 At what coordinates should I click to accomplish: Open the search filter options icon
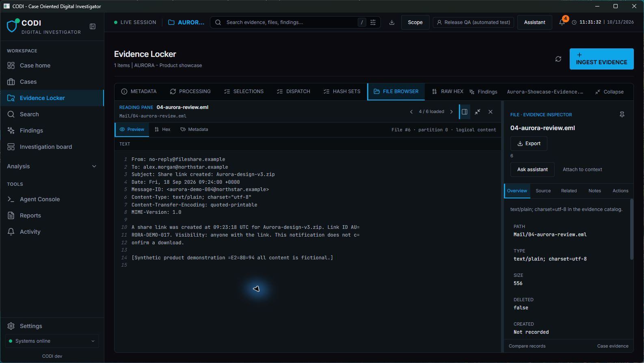(373, 22)
